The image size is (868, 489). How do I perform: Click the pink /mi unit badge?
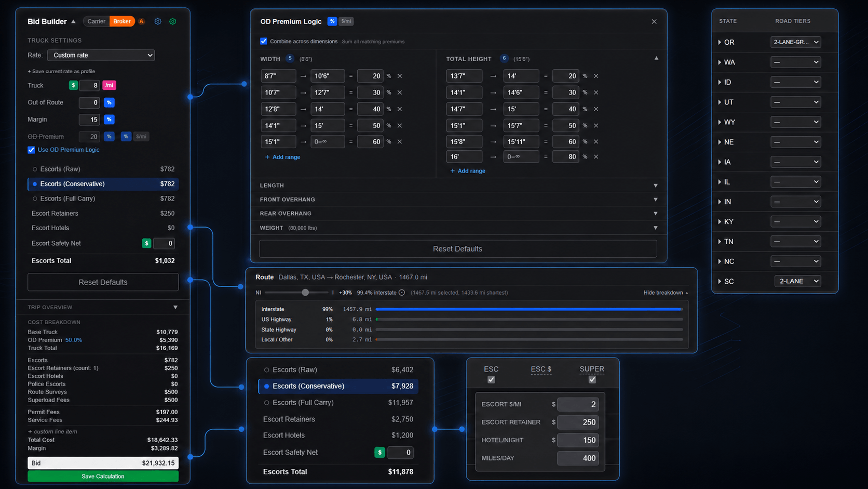(109, 85)
